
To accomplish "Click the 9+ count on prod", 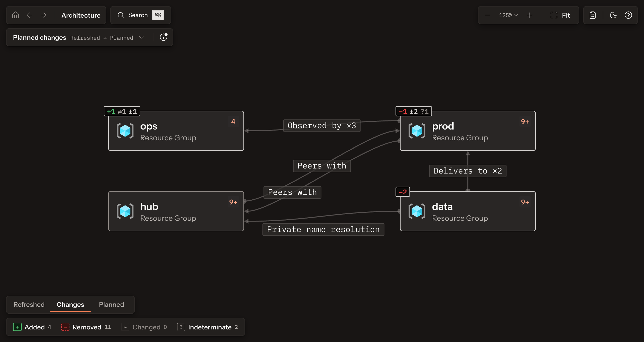I will [525, 122].
